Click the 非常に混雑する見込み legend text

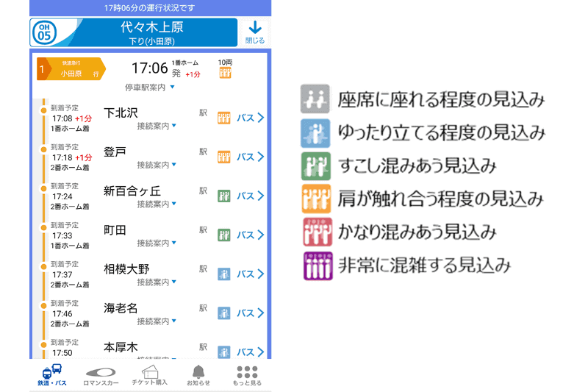pyautogui.click(x=425, y=266)
